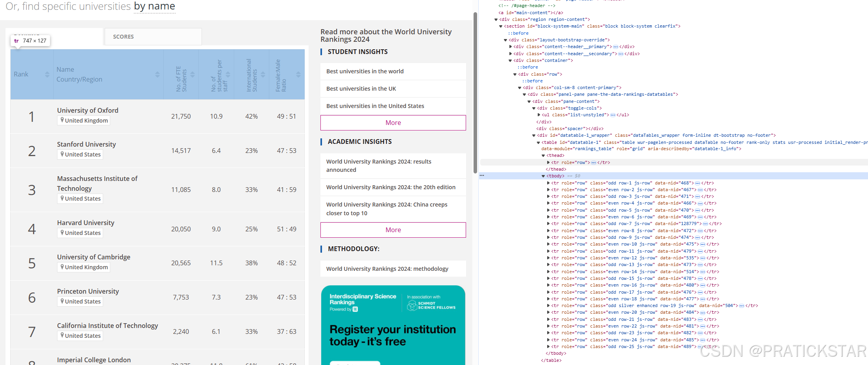Expand tr silver enhanced row-19 node
868x365 pixels.
(x=548, y=306)
